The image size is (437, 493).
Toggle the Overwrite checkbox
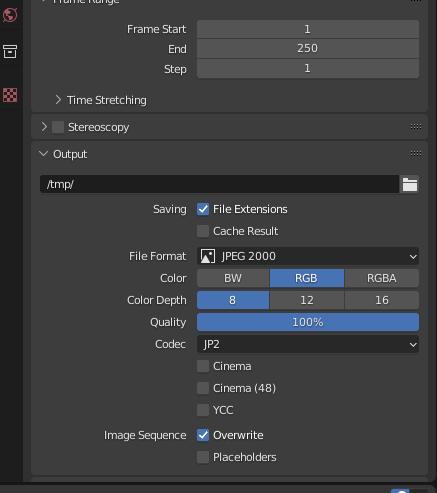[203, 435]
